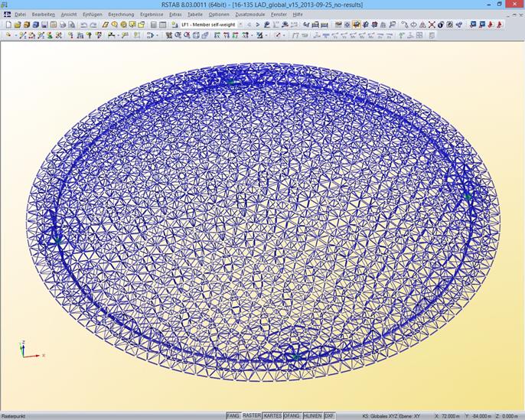Viewport: 525px width, 420px height.
Task: Create a new model with blank page icon
Action: pos(8,24)
